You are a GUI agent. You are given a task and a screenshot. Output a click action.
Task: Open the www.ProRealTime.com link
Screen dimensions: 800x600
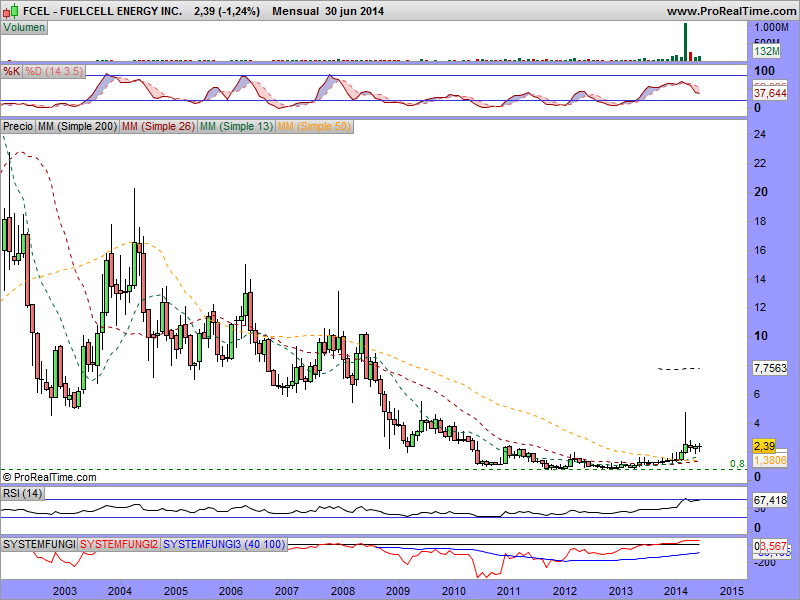pos(731,11)
